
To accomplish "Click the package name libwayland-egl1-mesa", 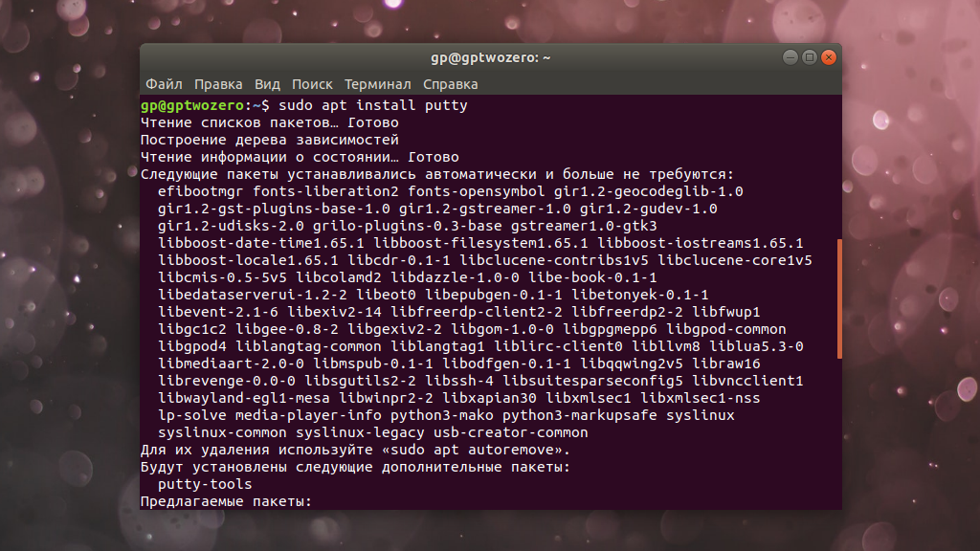I will click(x=244, y=398).
